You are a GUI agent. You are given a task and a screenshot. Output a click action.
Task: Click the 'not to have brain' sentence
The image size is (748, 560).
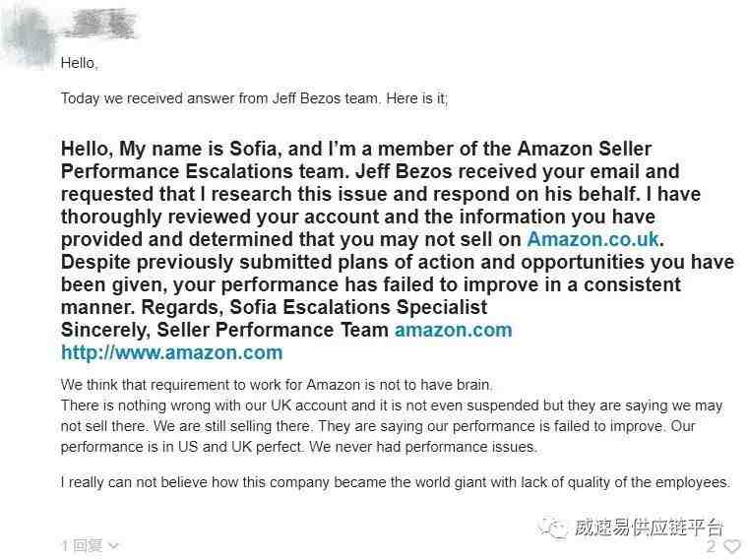(277, 385)
